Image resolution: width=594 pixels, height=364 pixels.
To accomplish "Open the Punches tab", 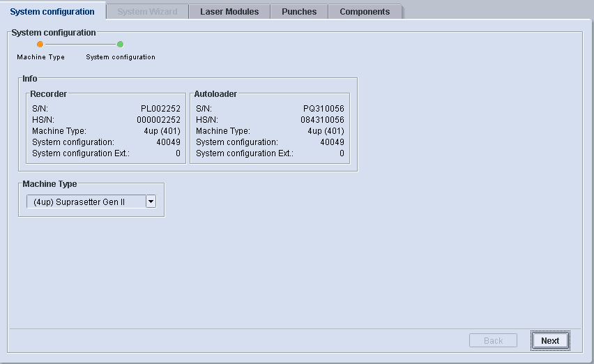I will (299, 12).
